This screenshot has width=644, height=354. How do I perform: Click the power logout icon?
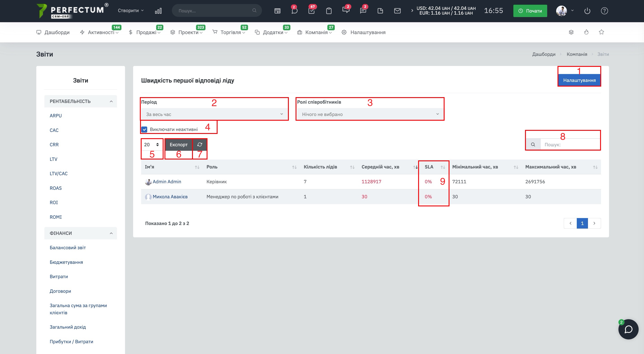pyautogui.click(x=587, y=11)
